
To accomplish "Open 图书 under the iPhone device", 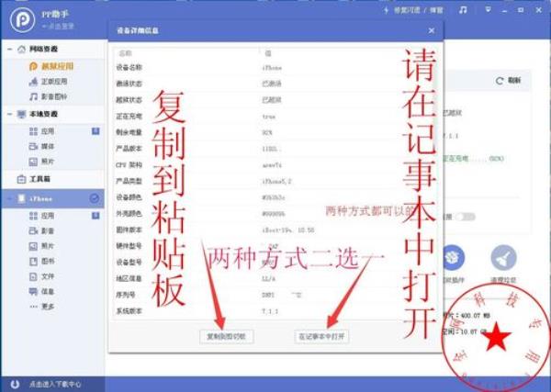I will tap(41, 262).
